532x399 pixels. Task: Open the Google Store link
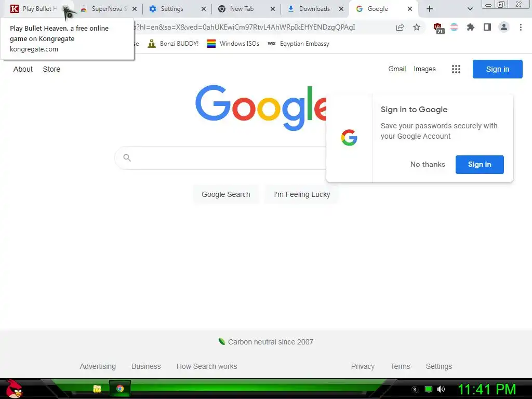pos(51,69)
